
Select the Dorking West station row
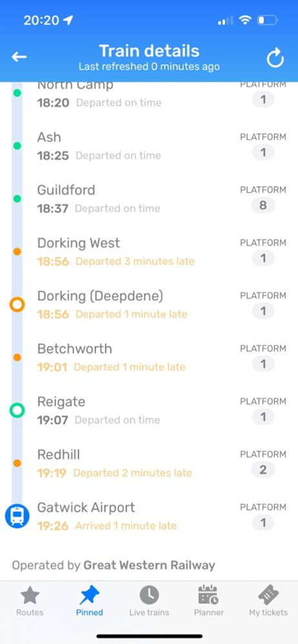pyautogui.click(x=149, y=252)
